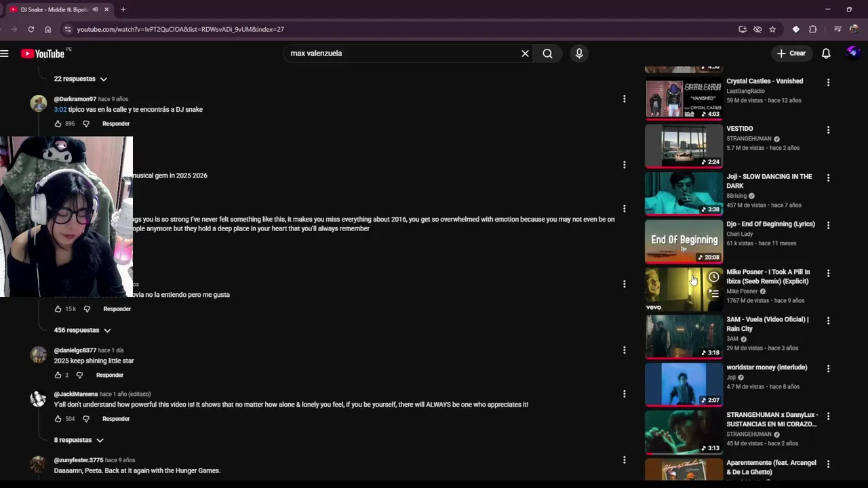The height and width of the screenshot is (488, 868).
Task: Open more options for VESTIDO video
Action: coord(828,130)
